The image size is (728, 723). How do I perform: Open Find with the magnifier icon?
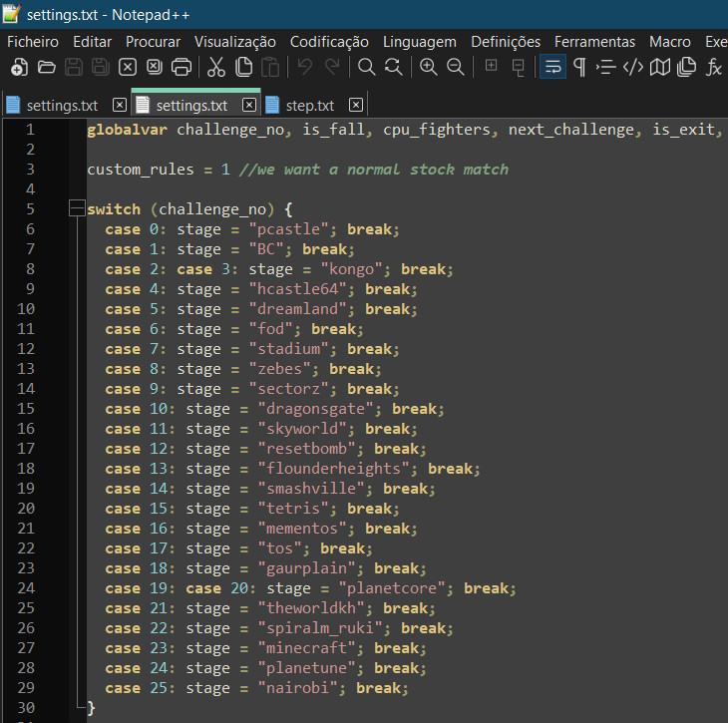(x=367, y=68)
